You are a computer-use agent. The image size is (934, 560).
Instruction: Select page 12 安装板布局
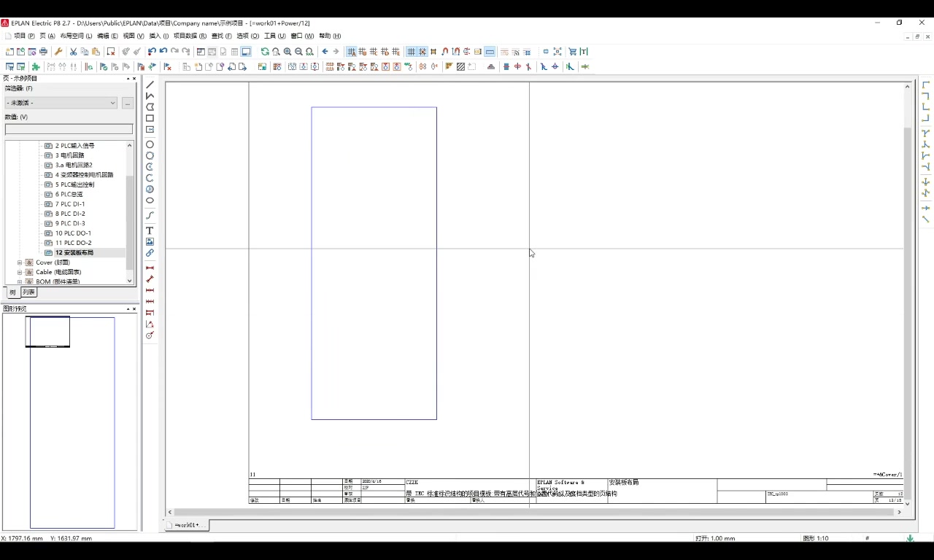tap(74, 253)
